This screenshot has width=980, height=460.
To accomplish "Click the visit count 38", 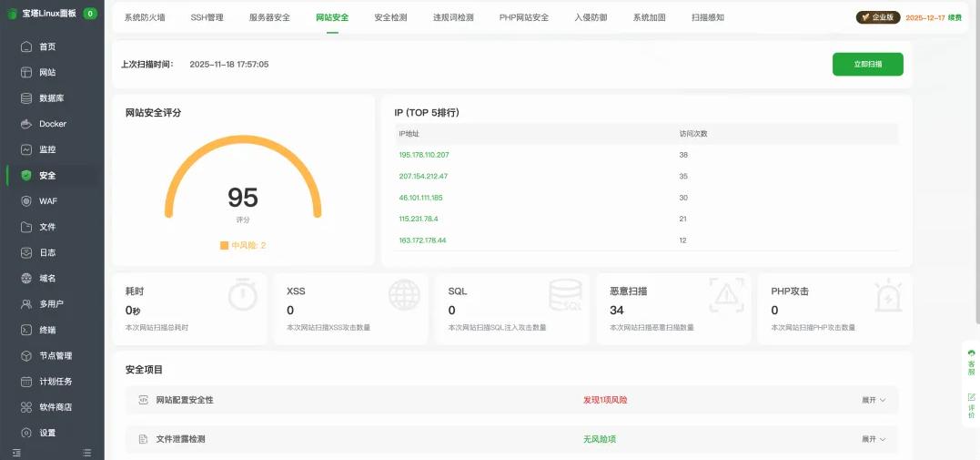I will point(683,155).
